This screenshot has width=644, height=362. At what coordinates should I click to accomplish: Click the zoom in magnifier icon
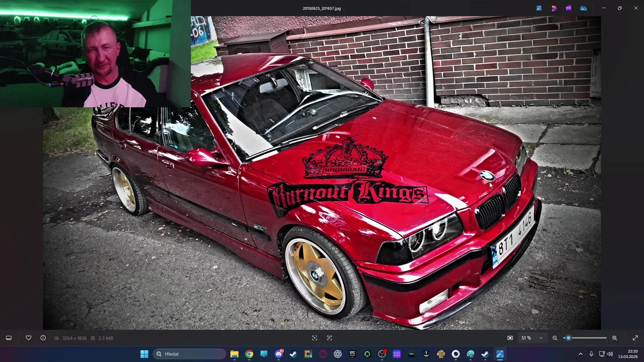(x=614, y=338)
